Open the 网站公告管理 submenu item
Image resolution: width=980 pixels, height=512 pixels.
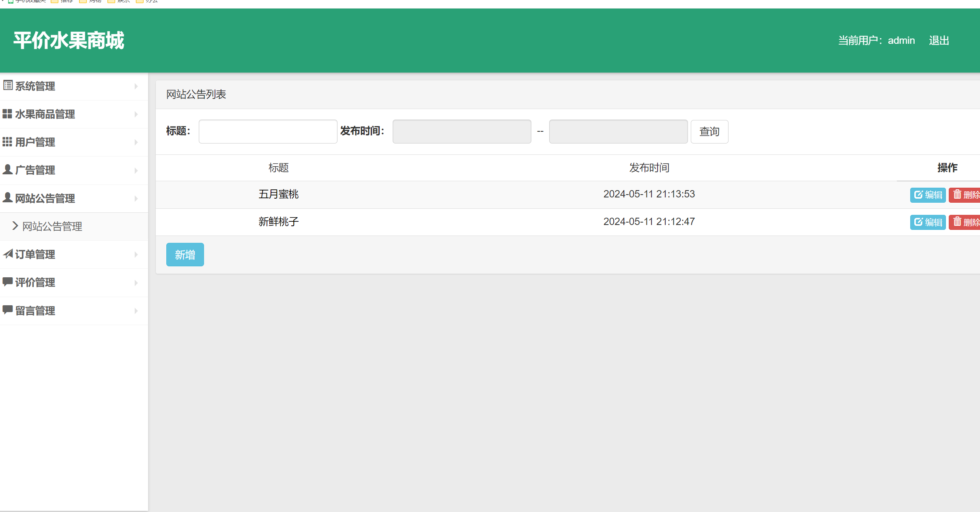(x=52, y=226)
